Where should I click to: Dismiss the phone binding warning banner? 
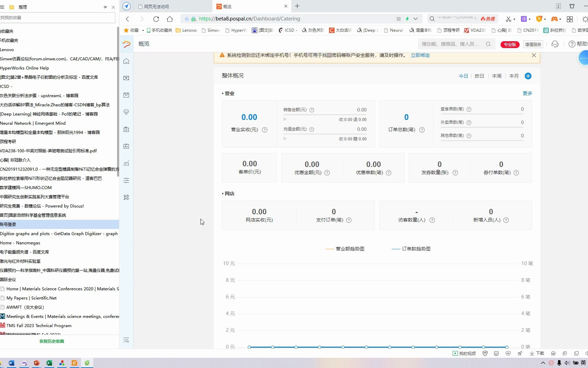click(534, 55)
